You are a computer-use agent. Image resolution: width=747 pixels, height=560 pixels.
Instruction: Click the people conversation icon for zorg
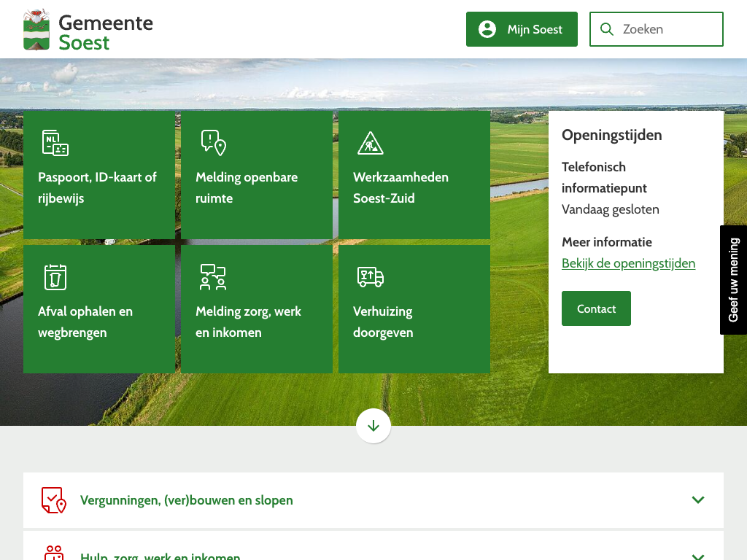click(213, 277)
